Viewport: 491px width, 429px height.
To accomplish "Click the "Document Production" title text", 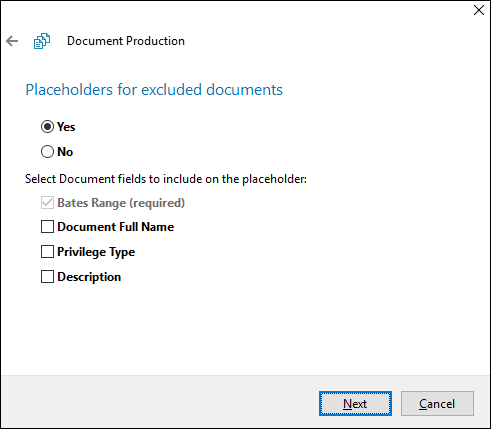I will click(x=126, y=41).
